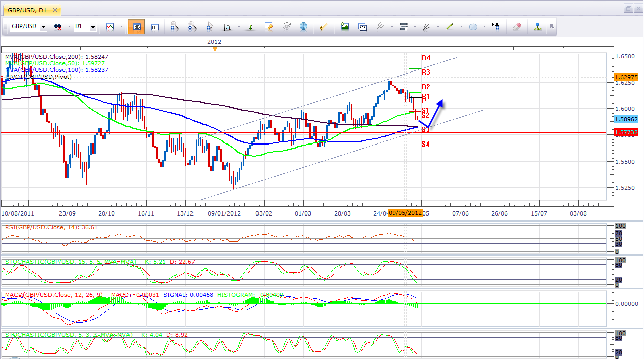
Task: Select the cursor zoom pointer tool
Action: tap(210, 27)
